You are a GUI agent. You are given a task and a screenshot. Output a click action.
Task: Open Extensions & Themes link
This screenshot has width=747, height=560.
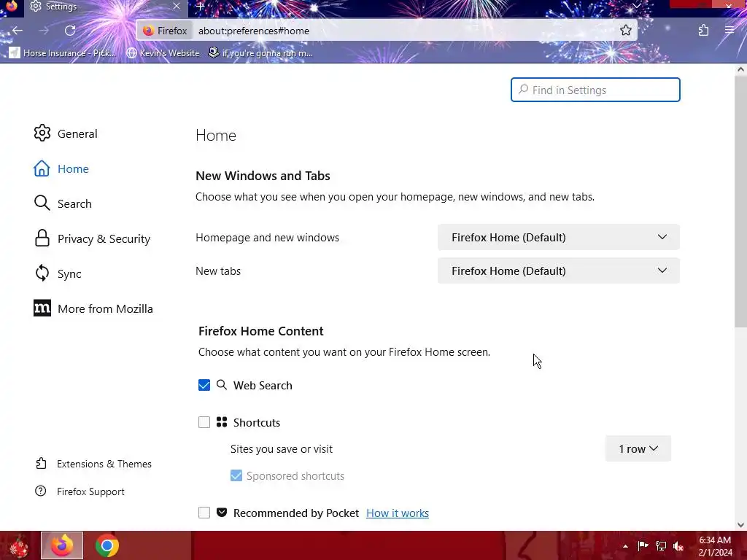93,464
